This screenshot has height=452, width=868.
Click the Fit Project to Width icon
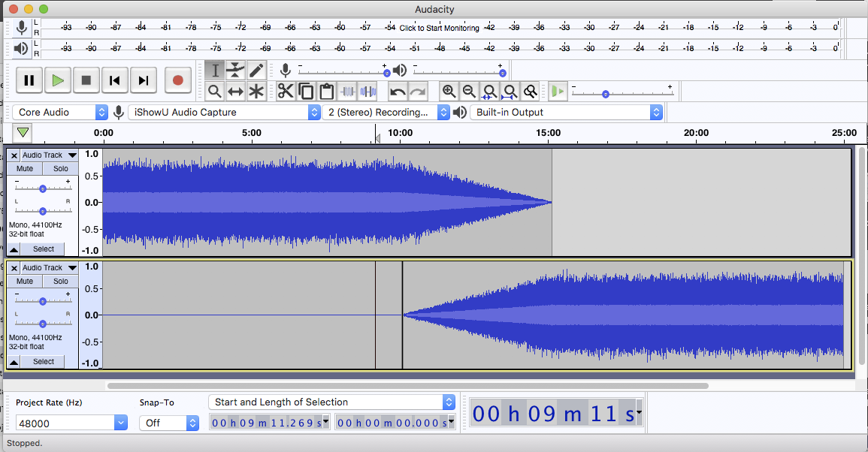coord(510,92)
